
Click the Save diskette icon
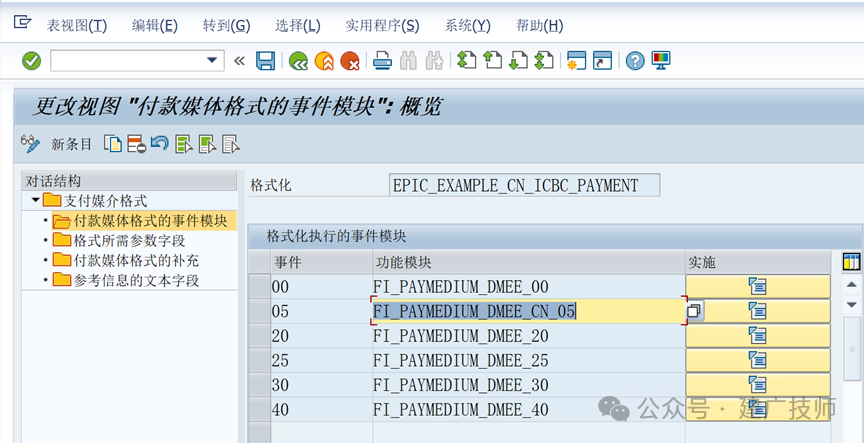[x=266, y=61]
